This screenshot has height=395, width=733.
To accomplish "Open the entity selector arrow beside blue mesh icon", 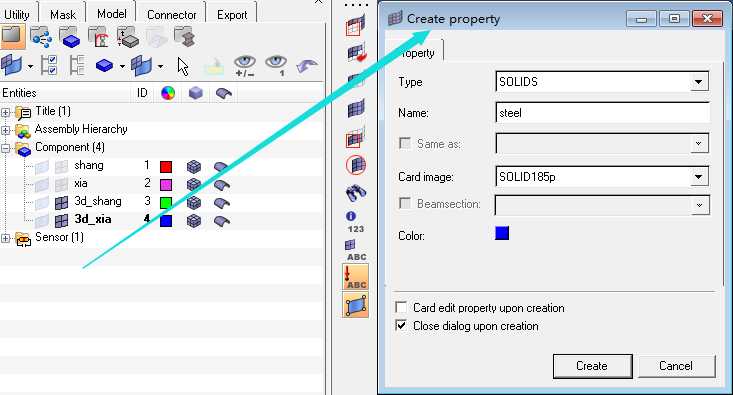I will [30, 66].
